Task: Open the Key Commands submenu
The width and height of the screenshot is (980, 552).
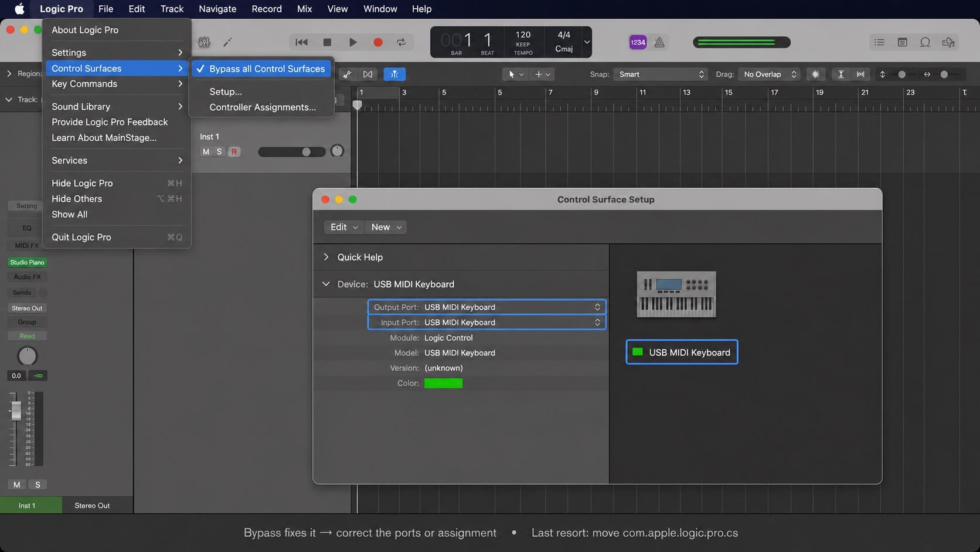Action: coord(117,84)
